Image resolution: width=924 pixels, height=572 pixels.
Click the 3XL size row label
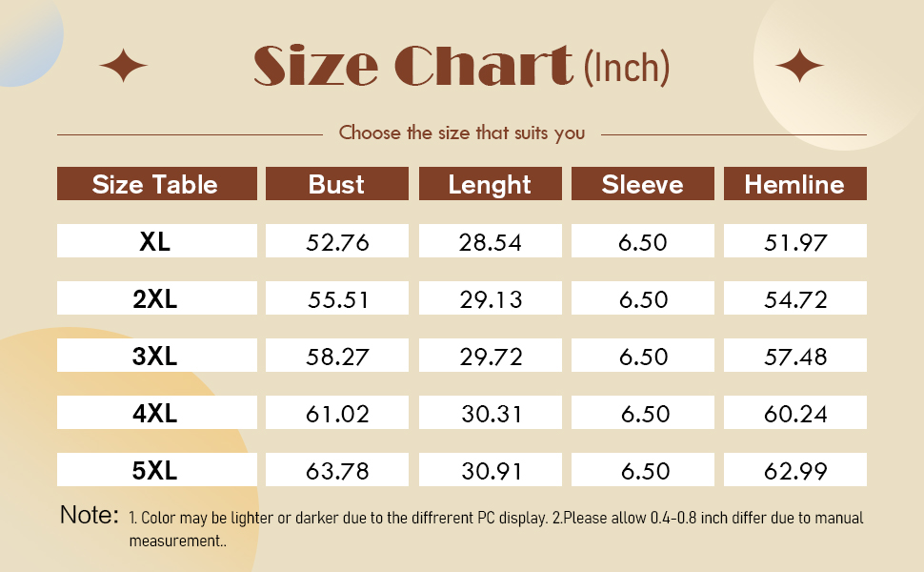156,356
